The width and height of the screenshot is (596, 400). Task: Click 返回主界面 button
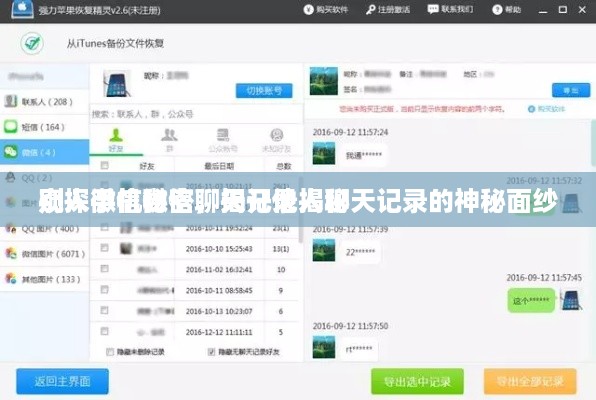pos(62,381)
